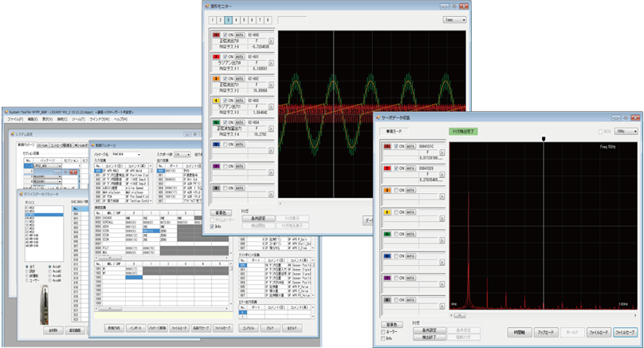Open details arrow for servo channel 1
This screenshot has width=644, height=348.
(442, 152)
